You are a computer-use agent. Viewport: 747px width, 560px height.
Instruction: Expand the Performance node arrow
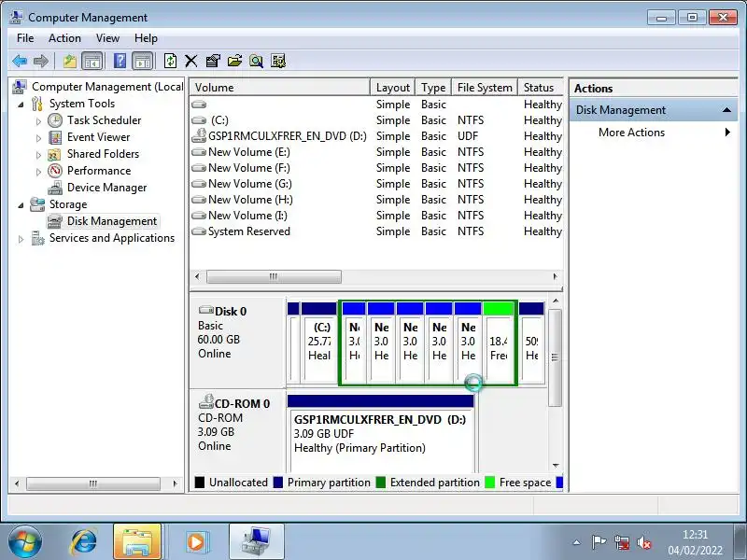tap(38, 172)
